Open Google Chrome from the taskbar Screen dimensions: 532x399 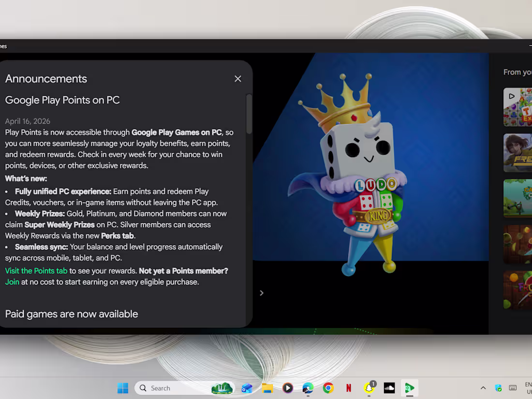[x=328, y=388]
